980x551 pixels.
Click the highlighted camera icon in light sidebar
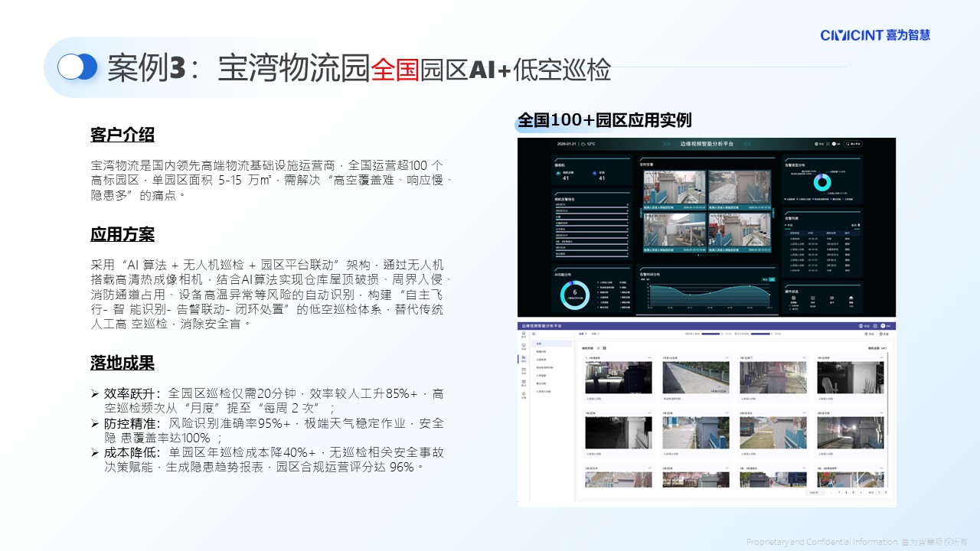pos(524,359)
